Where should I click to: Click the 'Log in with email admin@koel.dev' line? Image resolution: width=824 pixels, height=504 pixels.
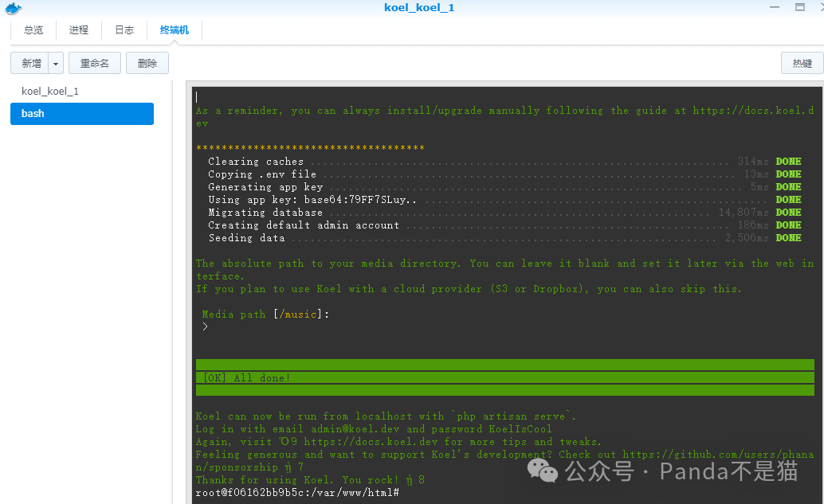374,429
